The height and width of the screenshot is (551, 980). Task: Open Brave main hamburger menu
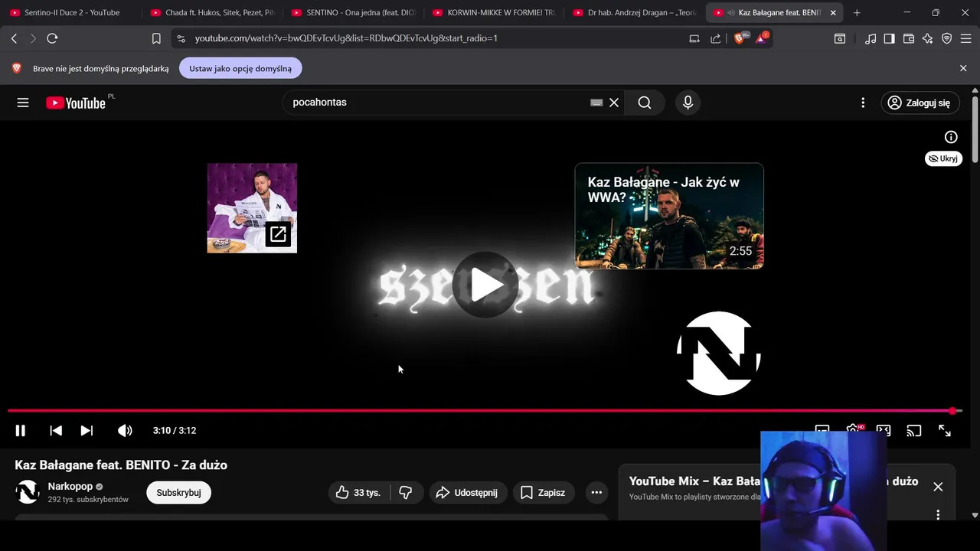click(966, 38)
